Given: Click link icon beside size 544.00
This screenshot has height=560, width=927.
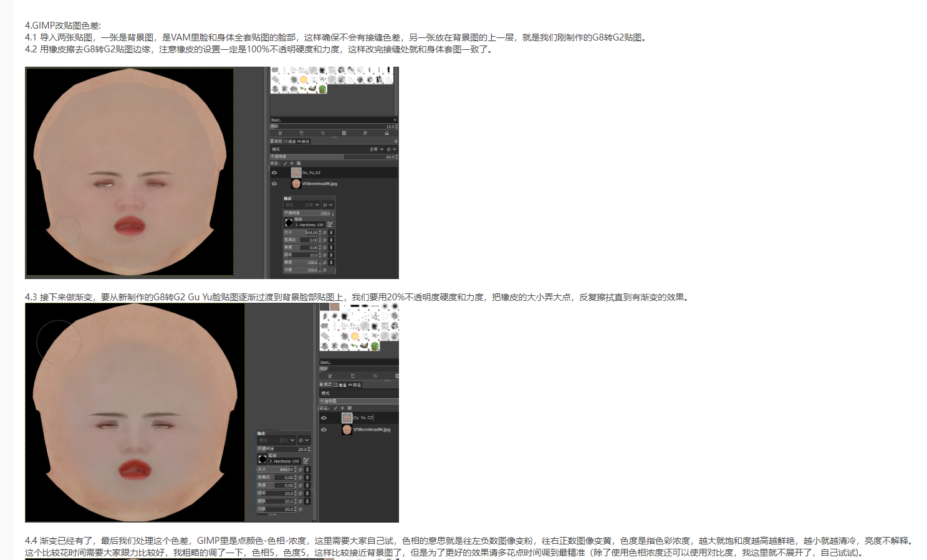Looking at the screenshot, I should (x=331, y=232).
